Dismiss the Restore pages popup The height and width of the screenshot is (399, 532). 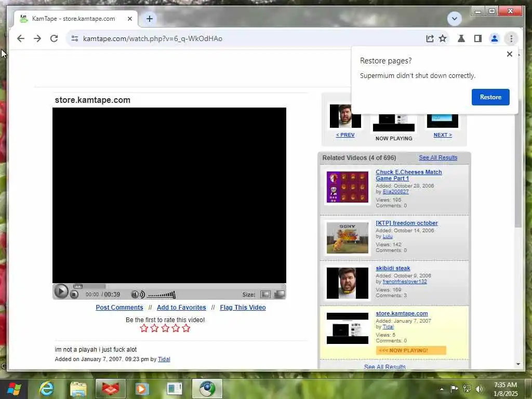tap(509, 54)
